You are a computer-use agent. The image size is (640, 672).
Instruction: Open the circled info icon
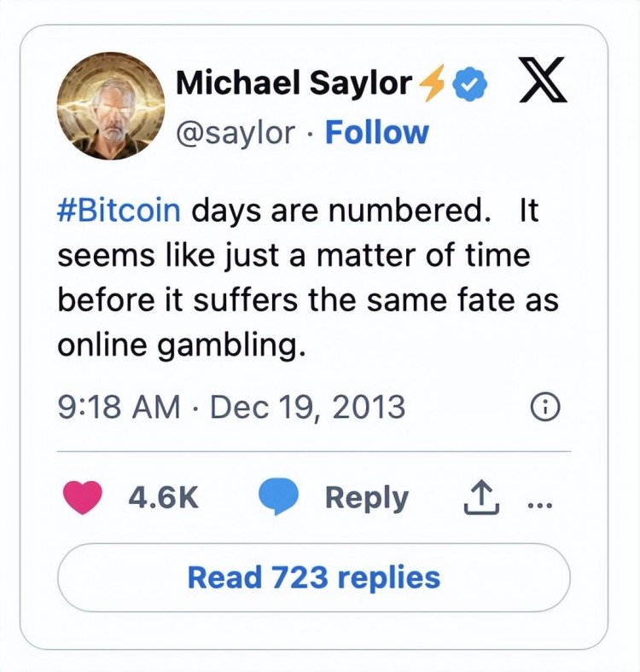pos(545,407)
